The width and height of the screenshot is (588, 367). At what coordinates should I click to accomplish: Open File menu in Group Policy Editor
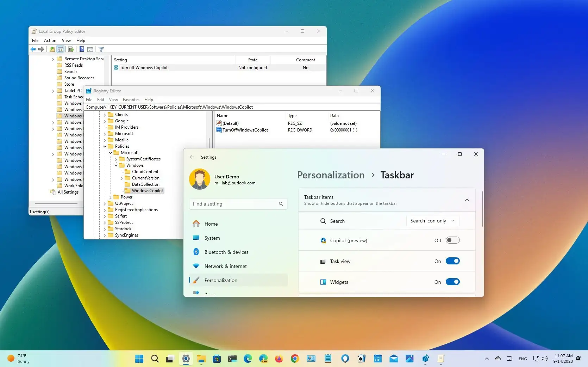pyautogui.click(x=35, y=41)
